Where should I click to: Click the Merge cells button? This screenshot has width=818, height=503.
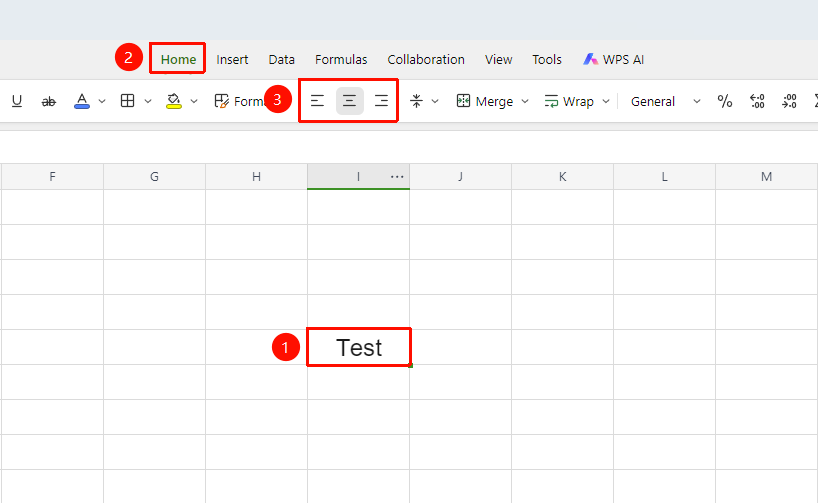[x=485, y=101]
